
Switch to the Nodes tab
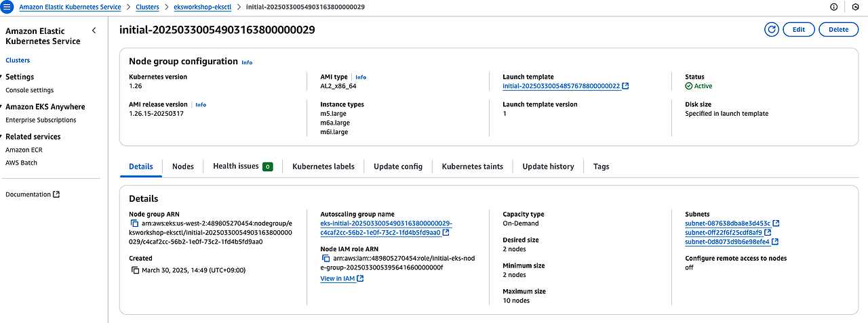(183, 166)
